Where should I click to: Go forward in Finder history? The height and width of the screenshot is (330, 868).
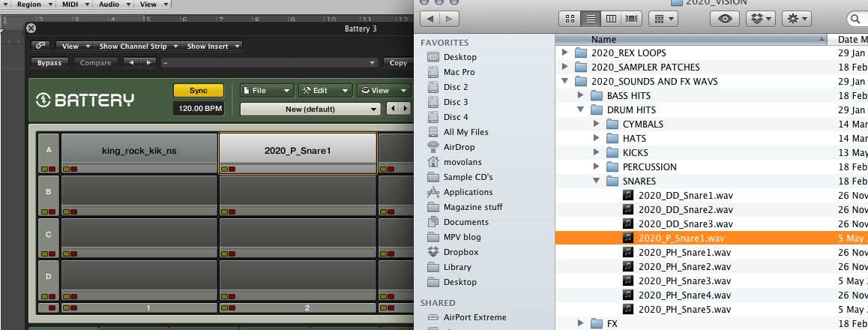(450, 19)
